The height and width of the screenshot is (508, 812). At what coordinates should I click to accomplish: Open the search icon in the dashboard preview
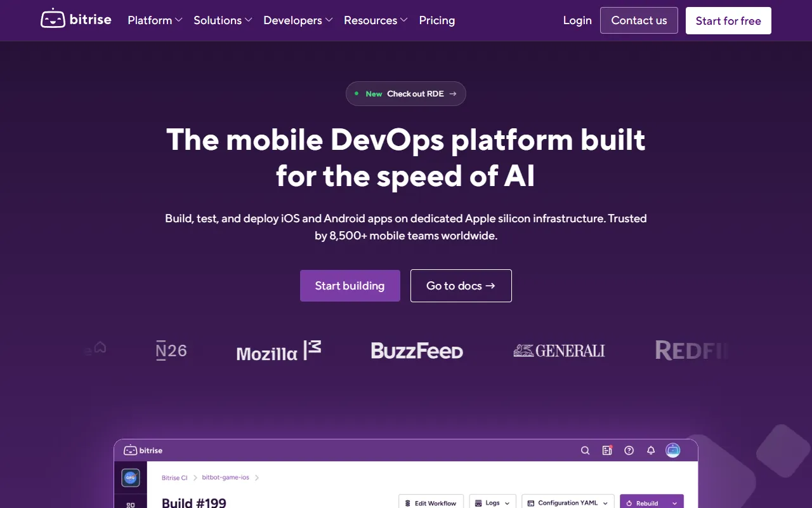pyautogui.click(x=586, y=450)
